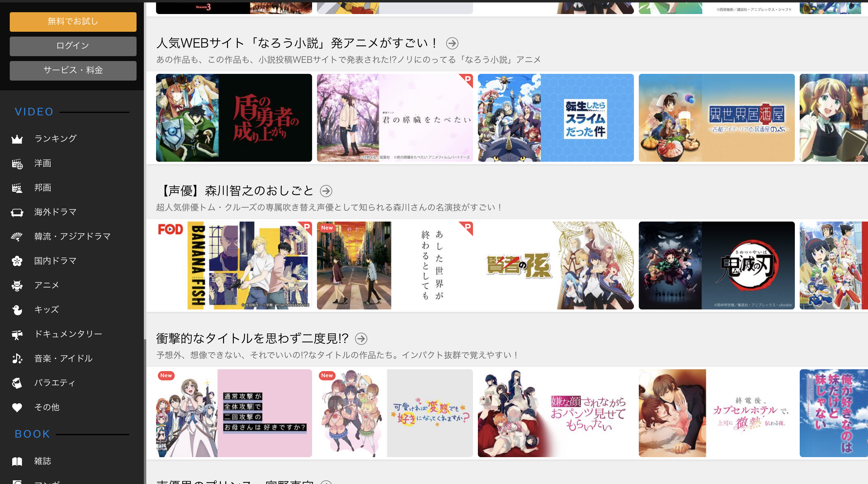Image resolution: width=868 pixels, height=484 pixels.
Task: Select the VIDEO menu section
Action: 34,111
